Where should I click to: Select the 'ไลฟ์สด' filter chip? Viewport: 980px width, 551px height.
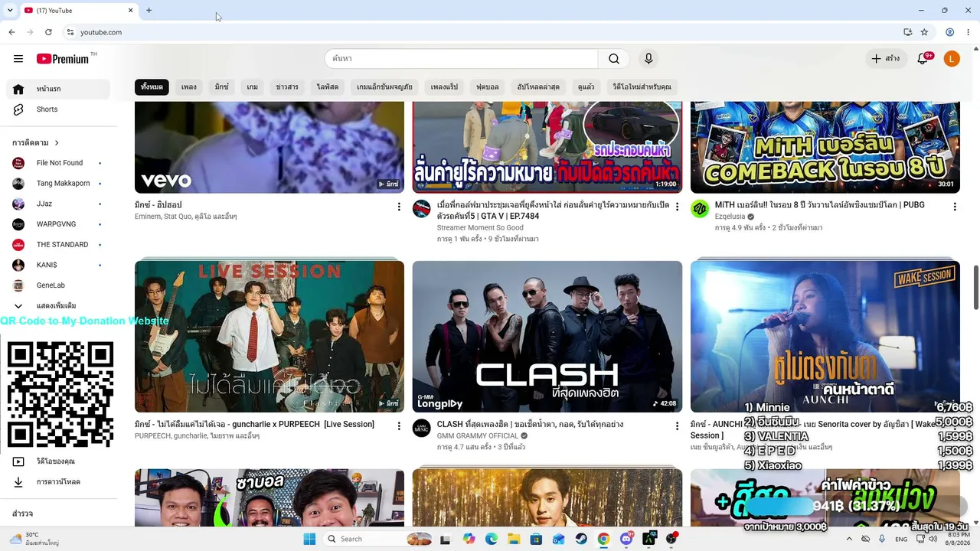[328, 87]
